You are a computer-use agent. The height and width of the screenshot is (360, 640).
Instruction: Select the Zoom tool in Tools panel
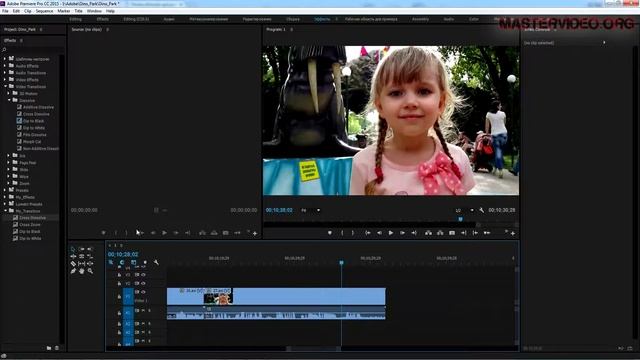90,271
